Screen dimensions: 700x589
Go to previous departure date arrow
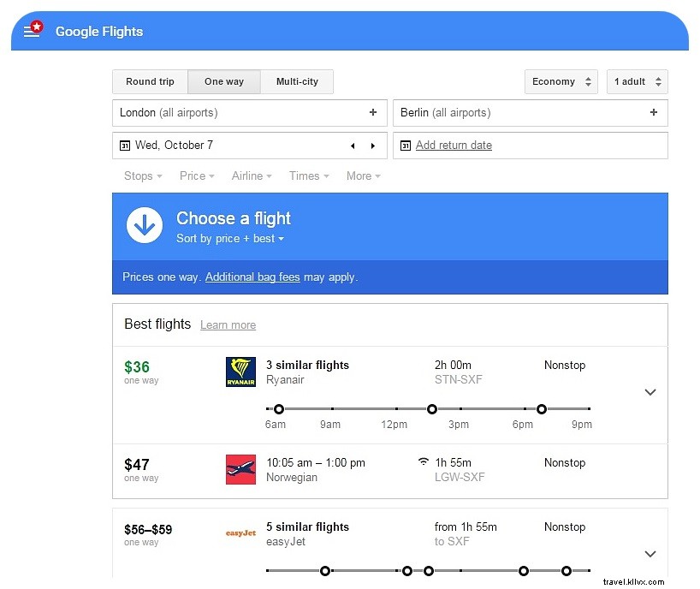pos(353,146)
